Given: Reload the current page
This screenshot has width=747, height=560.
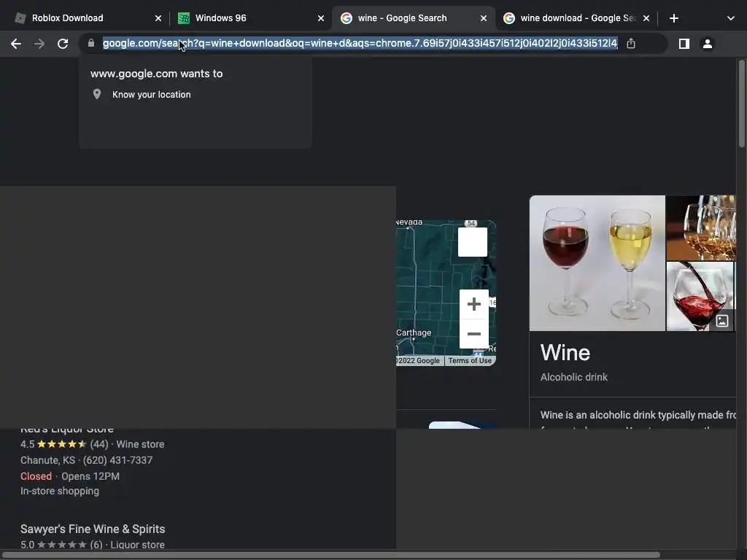Looking at the screenshot, I should pos(63,44).
